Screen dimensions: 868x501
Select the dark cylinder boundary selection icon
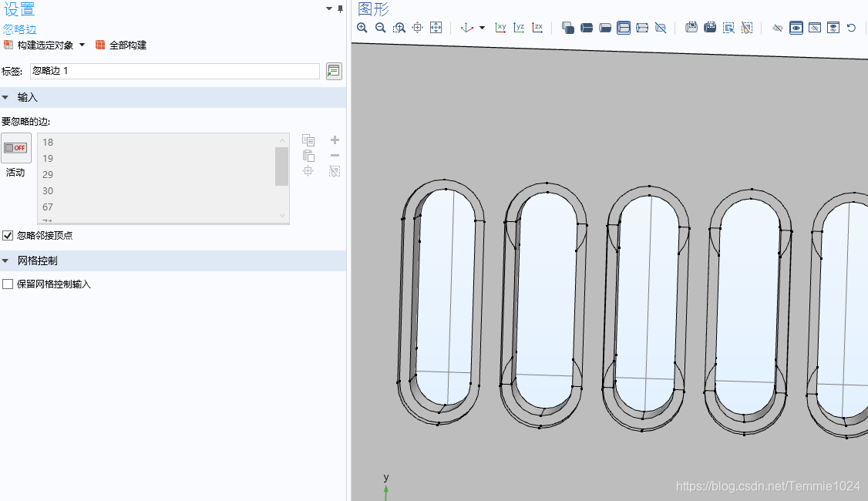click(587, 28)
